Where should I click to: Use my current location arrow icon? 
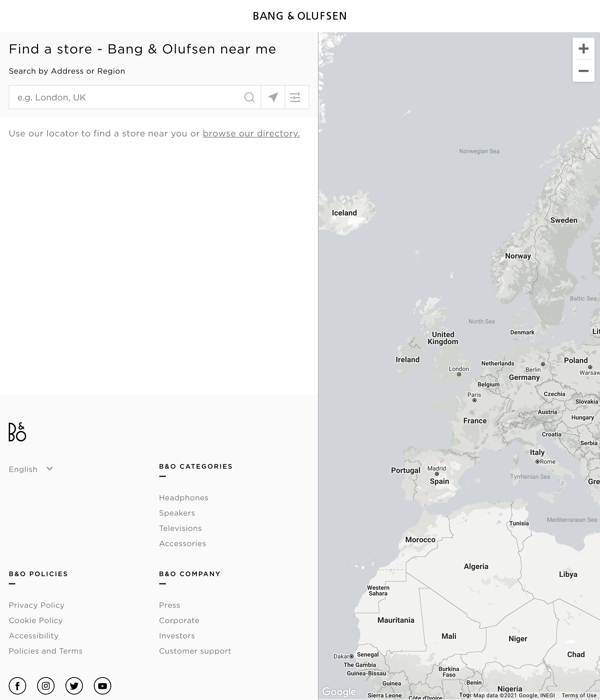coord(273,97)
